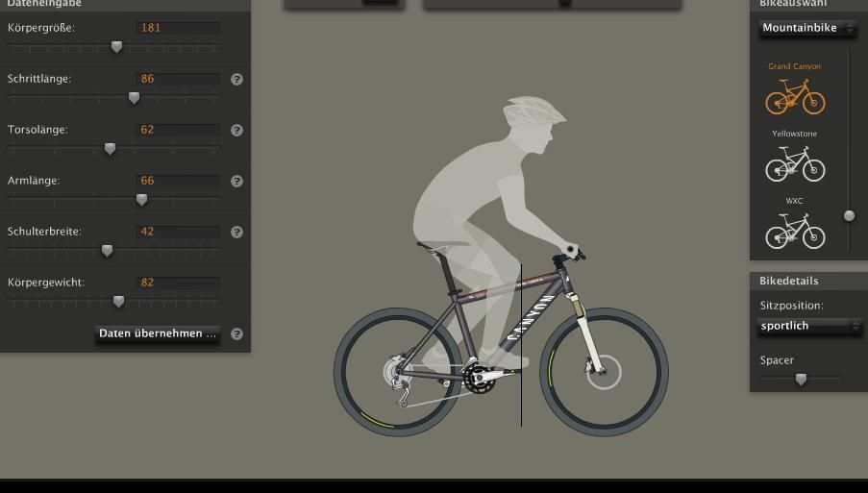The height and width of the screenshot is (493, 868).
Task: Click the Körpergewicht value field 82
Action: click(178, 283)
